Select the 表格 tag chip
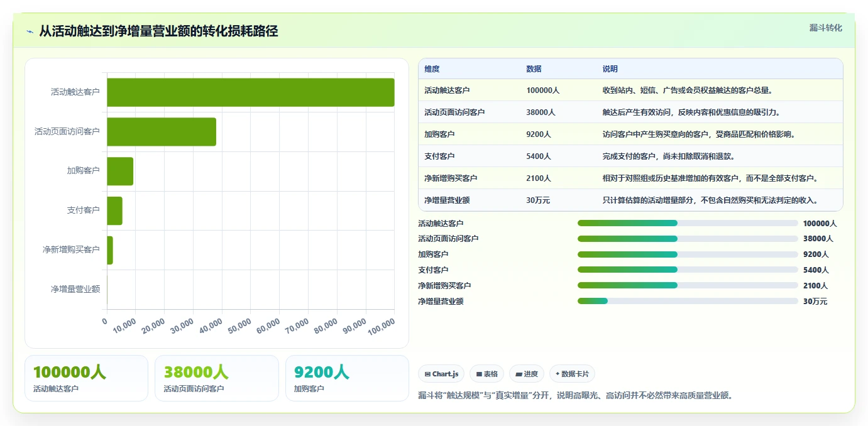 pos(486,374)
